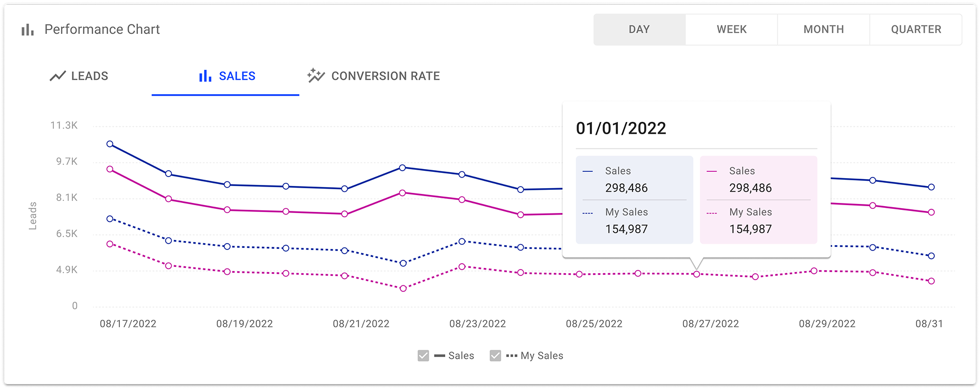980x389 pixels.
Task: Change time range to MONTH
Action: click(x=823, y=30)
